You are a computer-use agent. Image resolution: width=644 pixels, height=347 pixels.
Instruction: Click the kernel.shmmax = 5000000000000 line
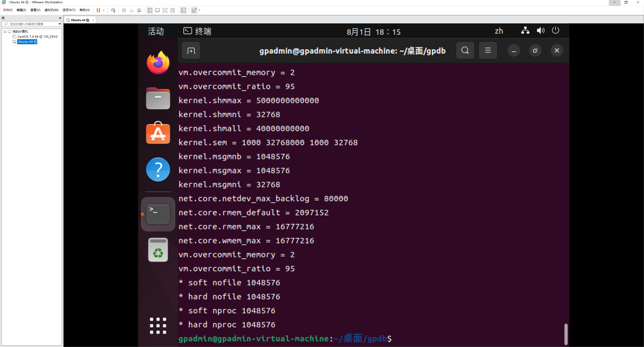249,101
